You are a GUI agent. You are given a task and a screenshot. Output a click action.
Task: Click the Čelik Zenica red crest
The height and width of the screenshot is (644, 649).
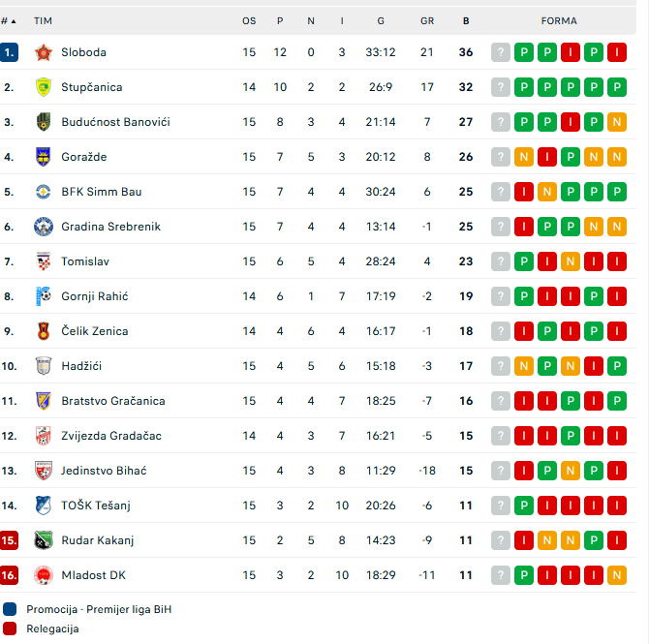tap(44, 331)
